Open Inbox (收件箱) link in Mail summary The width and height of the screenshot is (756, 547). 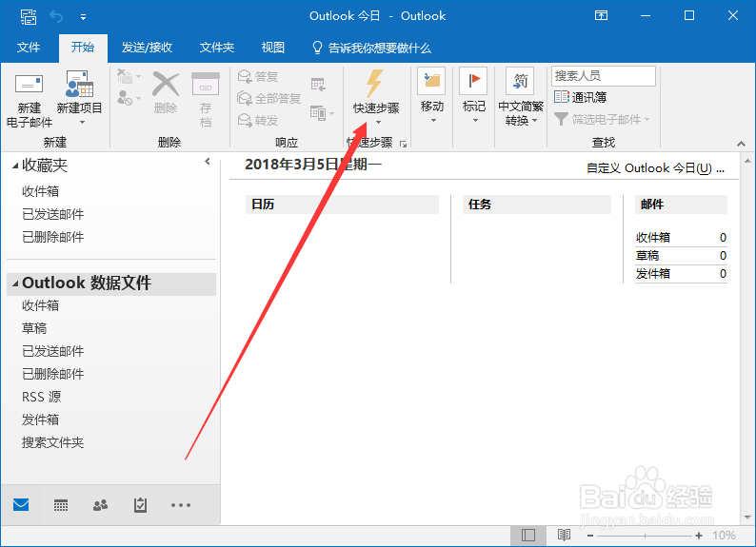(653, 238)
